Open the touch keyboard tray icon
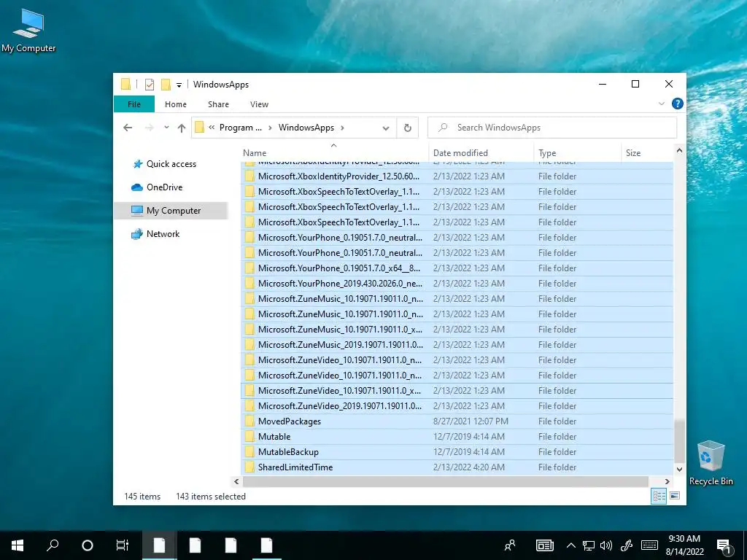 click(650, 545)
